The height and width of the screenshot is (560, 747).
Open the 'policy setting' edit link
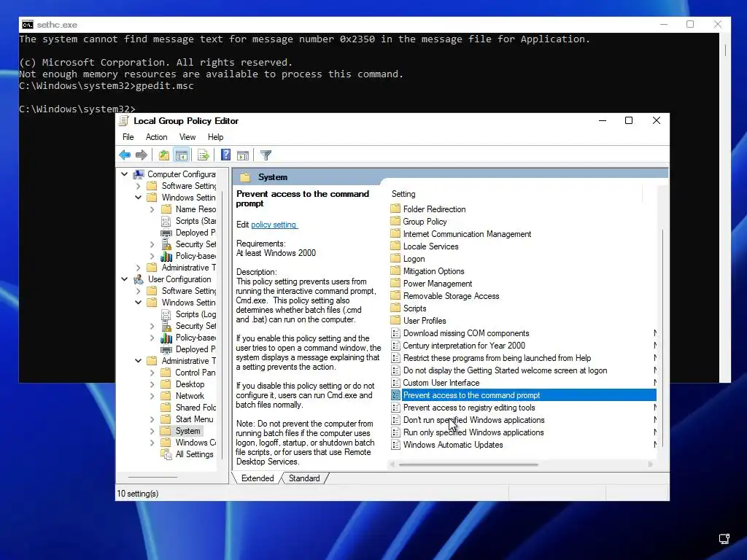tap(274, 225)
